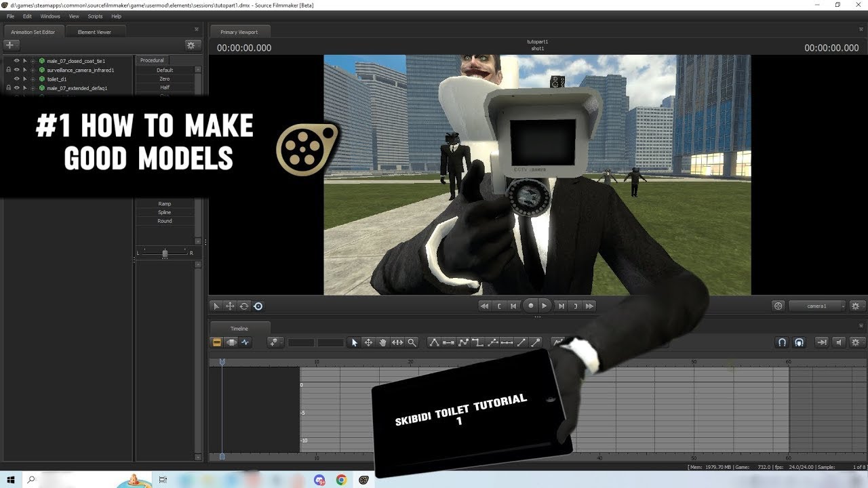Toggle visibility of male_07_extended_defaq1
The image size is (868, 488).
(x=17, y=88)
